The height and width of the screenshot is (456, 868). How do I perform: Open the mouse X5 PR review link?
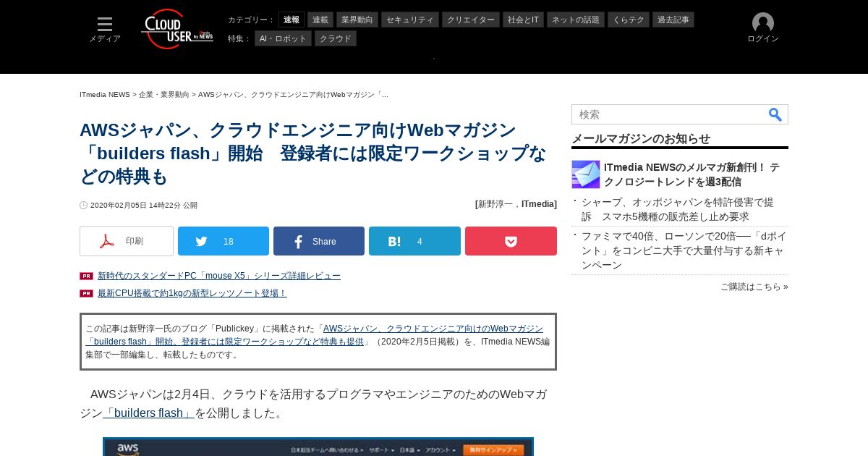pos(219,276)
